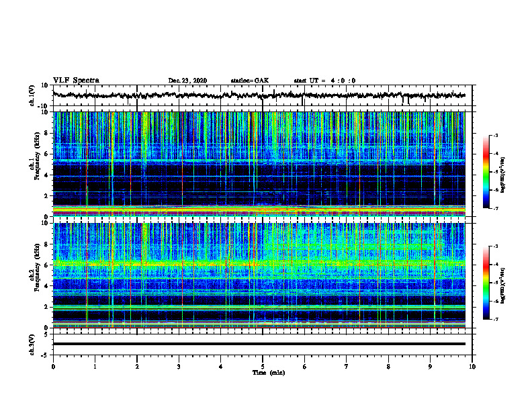Click time axis tick label "4"
The image size is (532, 411).
click(x=221, y=367)
